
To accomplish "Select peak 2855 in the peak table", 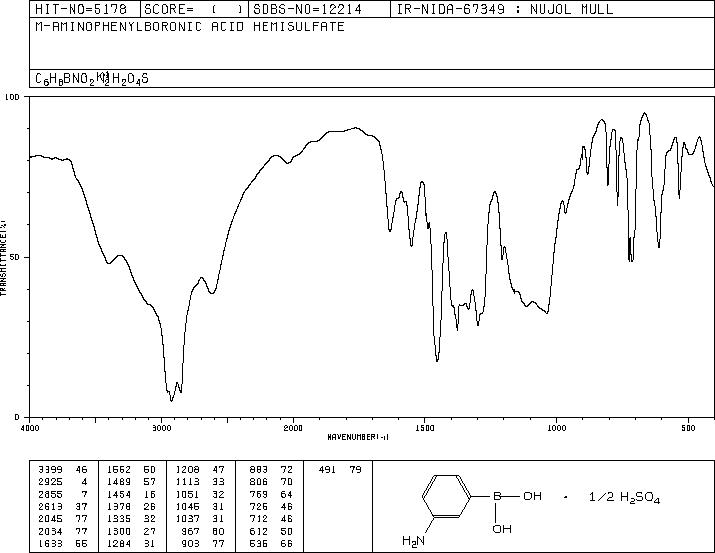I will 50,495.
